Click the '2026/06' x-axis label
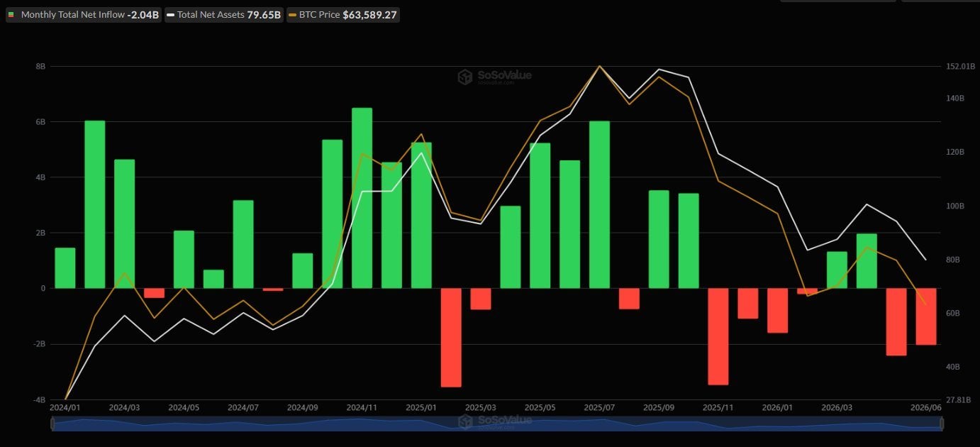980x447 pixels. coord(926,408)
